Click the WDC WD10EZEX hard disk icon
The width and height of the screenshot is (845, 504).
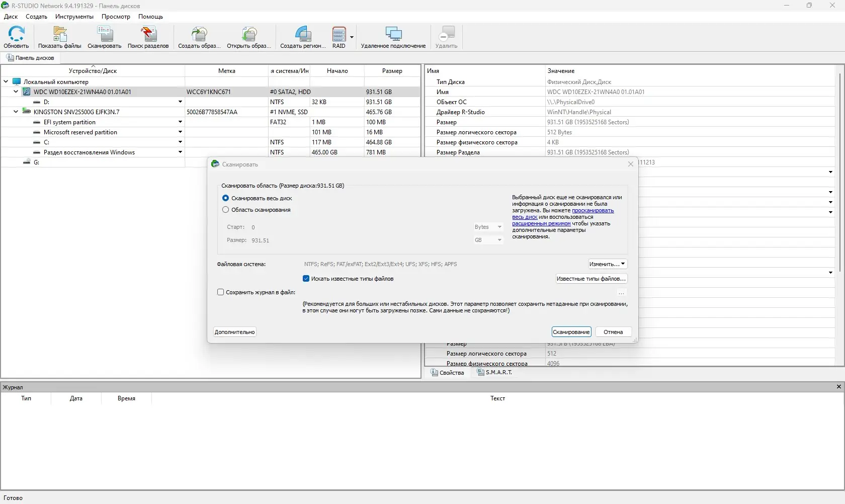(27, 92)
